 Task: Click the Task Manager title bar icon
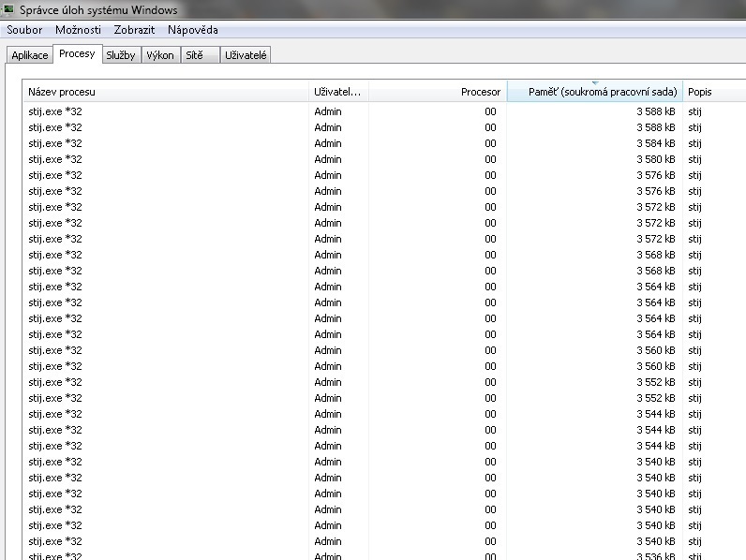coord(9,10)
